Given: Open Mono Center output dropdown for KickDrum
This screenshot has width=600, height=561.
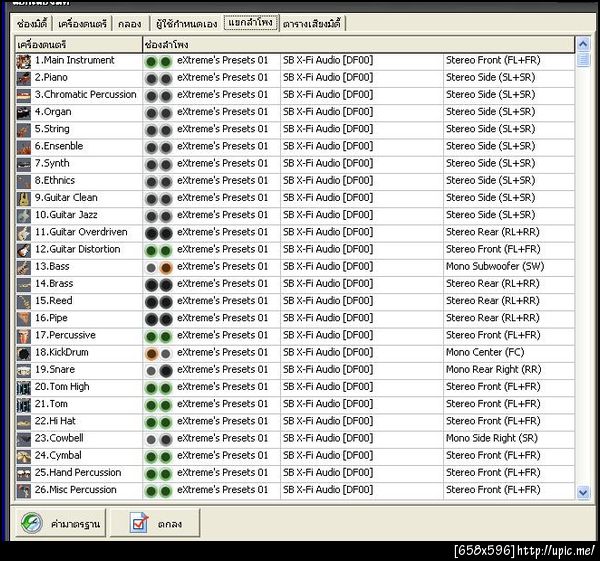Looking at the screenshot, I should coord(509,353).
